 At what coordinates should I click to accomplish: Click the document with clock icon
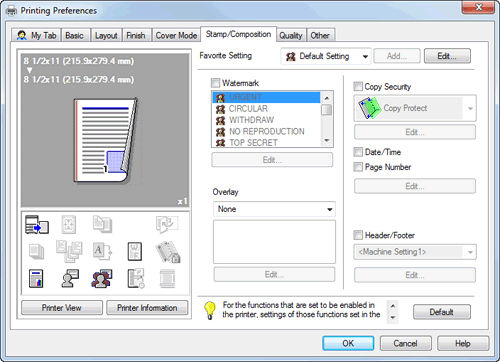136,278
